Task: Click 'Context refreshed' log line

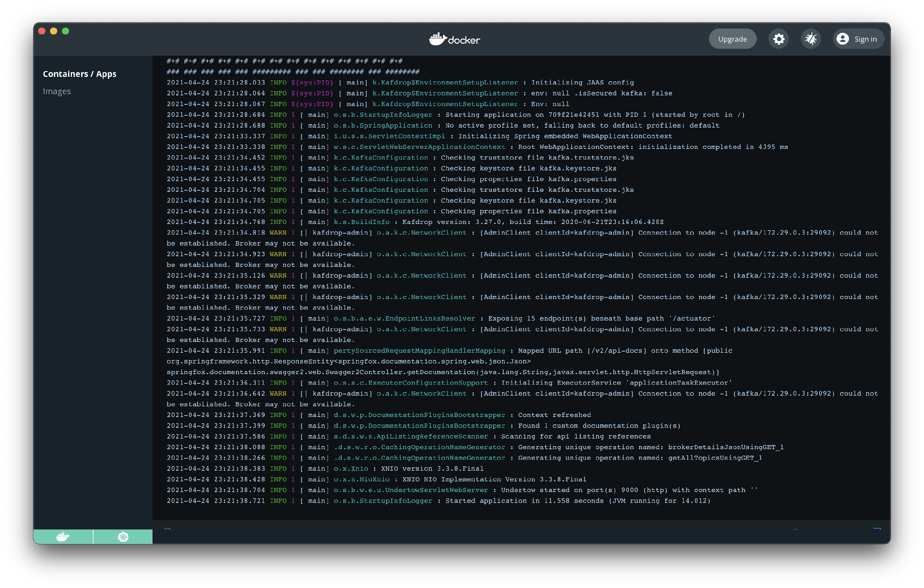Action: (x=379, y=415)
